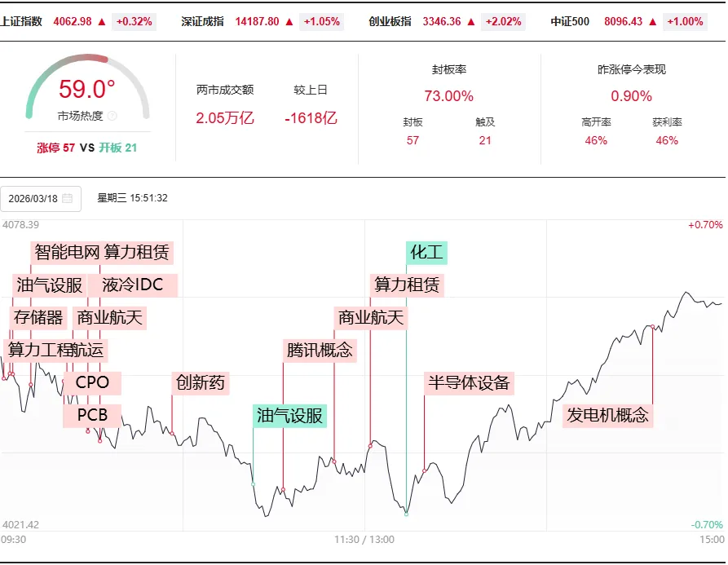Open the calendar icon in date field
The image size is (728, 565).
click(68, 199)
